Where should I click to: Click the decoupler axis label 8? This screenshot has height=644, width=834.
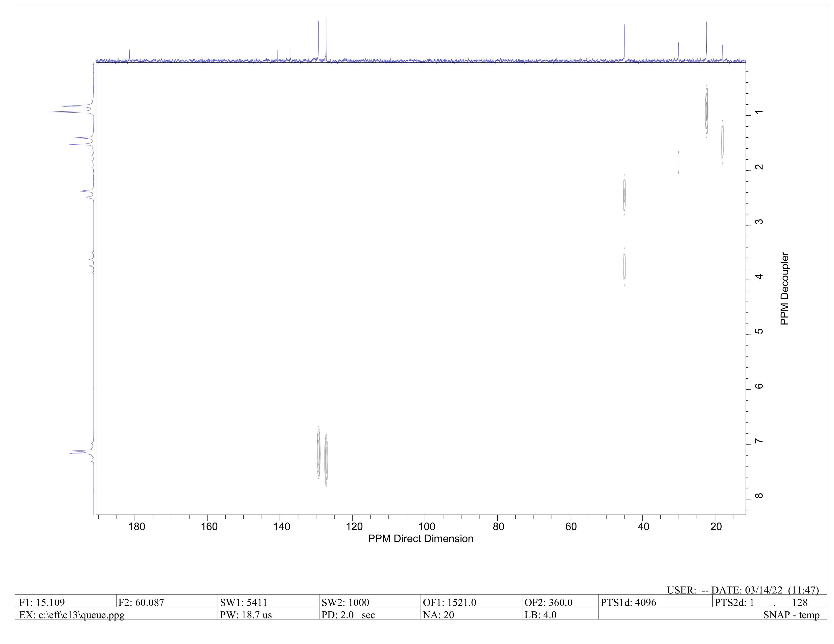759,496
